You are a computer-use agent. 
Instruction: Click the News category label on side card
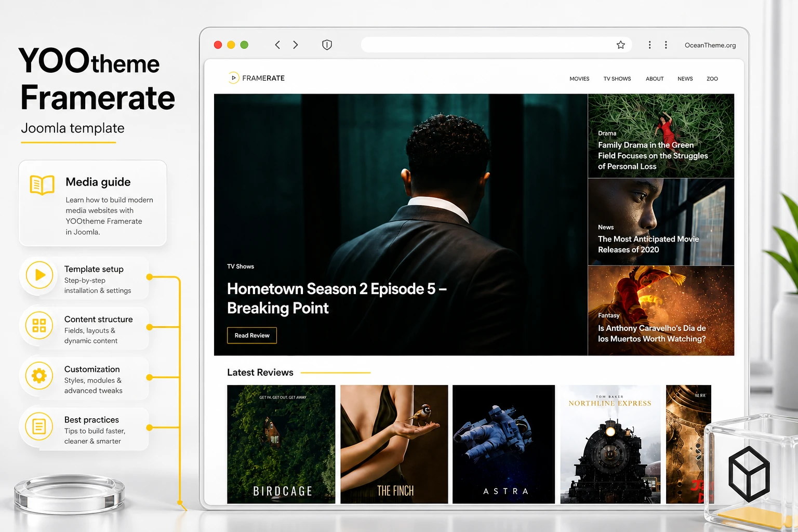606,227
